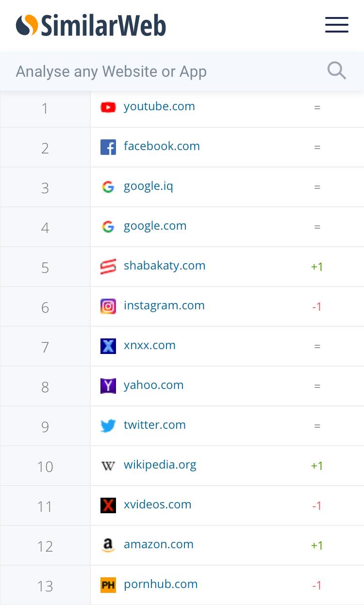364x605 pixels.
Task: Open the hamburger menu
Action: pos(337,25)
